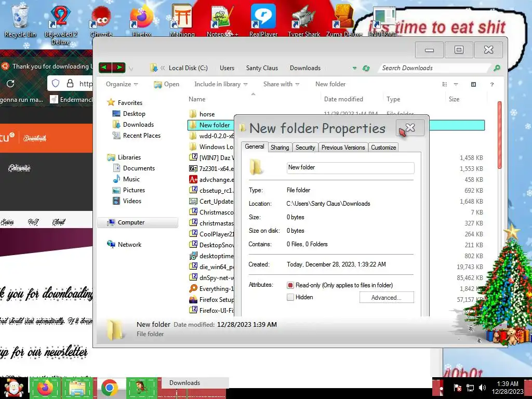The image size is (532, 399).
Task: Launch Typer Shark desktop shortcut
Action: (x=303, y=20)
